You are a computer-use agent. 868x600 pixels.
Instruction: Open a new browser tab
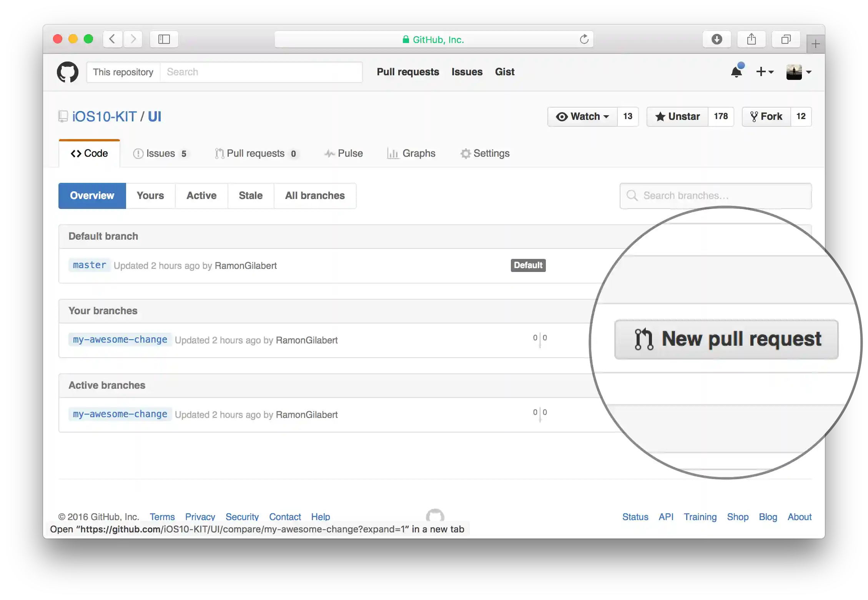tap(815, 44)
